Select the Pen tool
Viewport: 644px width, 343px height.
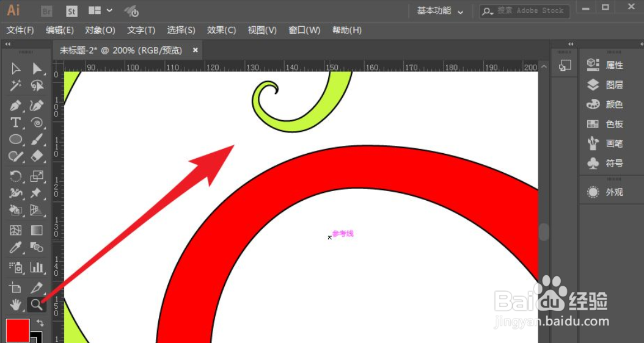click(16, 106)
